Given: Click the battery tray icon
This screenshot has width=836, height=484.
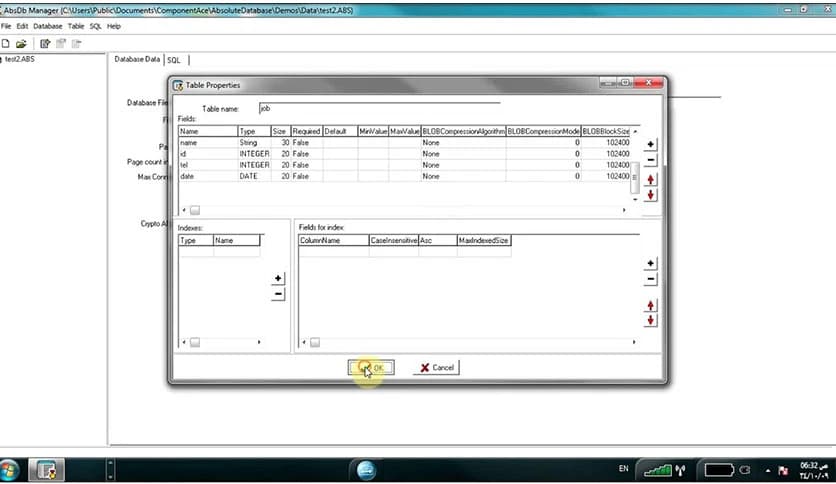Looking at the screenshot, I should (719, 470).
